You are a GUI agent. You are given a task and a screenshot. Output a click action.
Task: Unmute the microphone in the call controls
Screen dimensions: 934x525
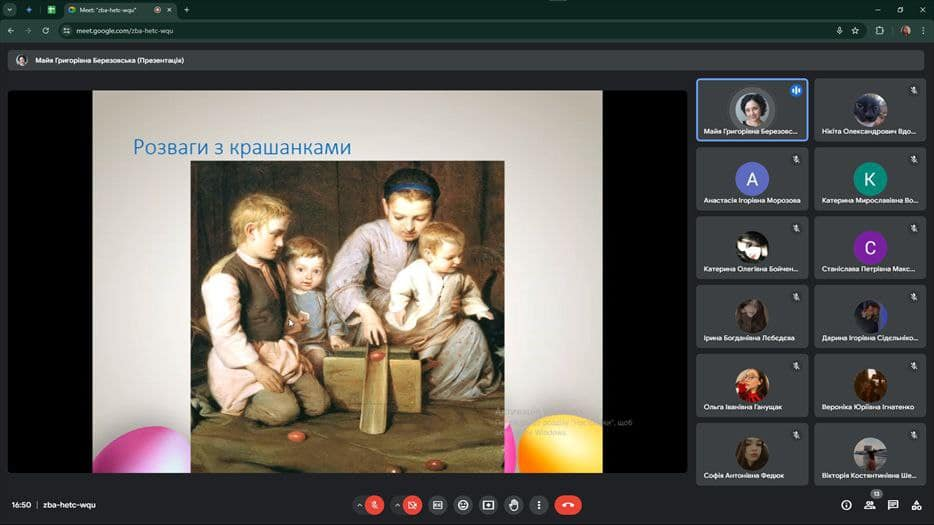click(375, 505)
